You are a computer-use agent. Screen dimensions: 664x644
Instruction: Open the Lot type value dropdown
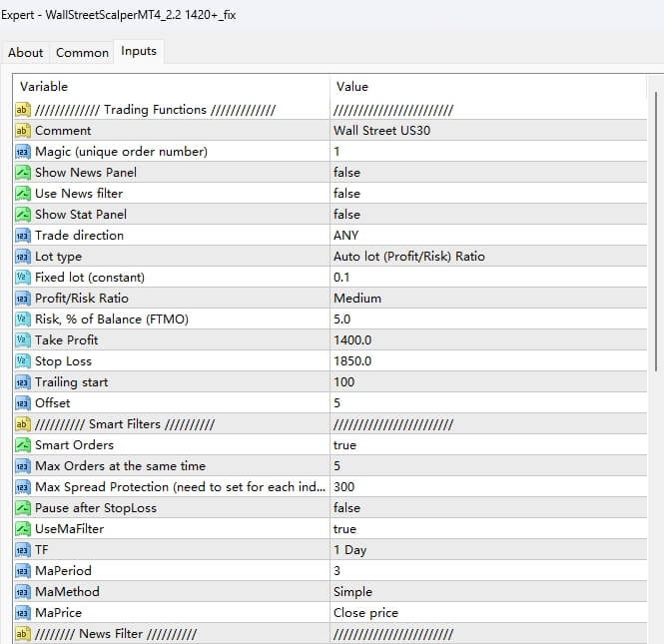pyautogui.click(x=409, y=257)
